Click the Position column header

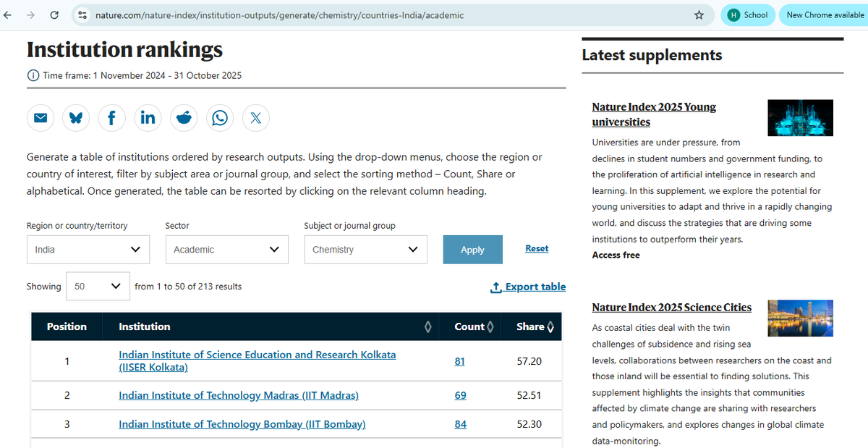[67, 326]
